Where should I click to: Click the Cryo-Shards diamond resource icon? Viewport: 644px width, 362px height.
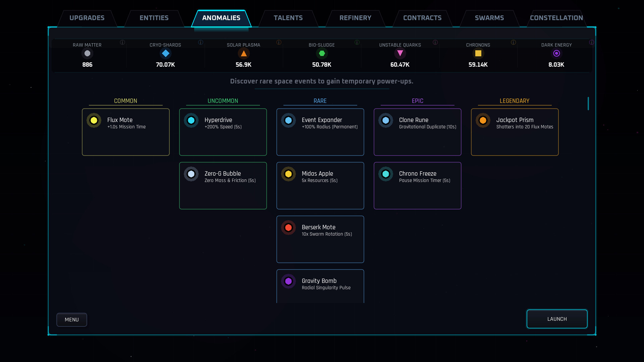(x=165, y=53)
